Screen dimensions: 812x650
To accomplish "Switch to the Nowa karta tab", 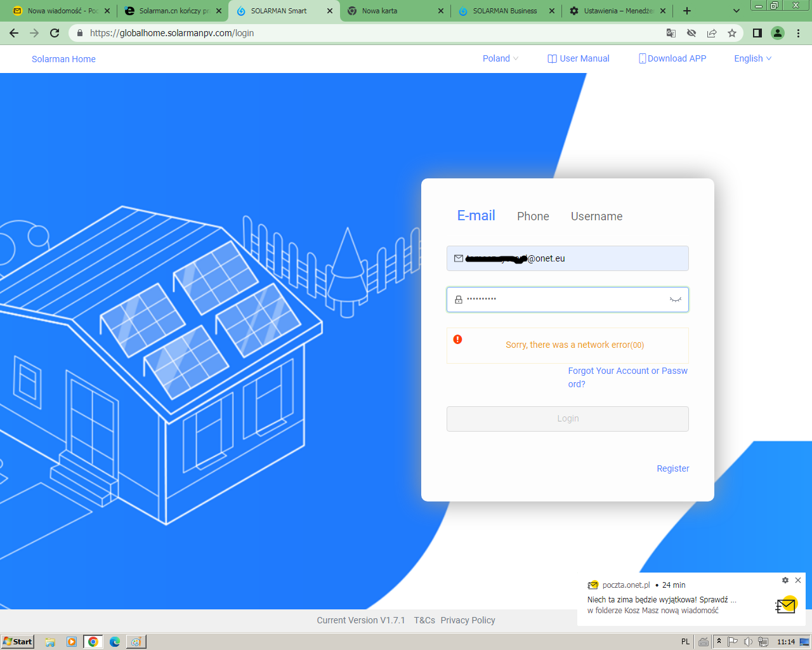I will pyautogui.click(x=396, y=11).
